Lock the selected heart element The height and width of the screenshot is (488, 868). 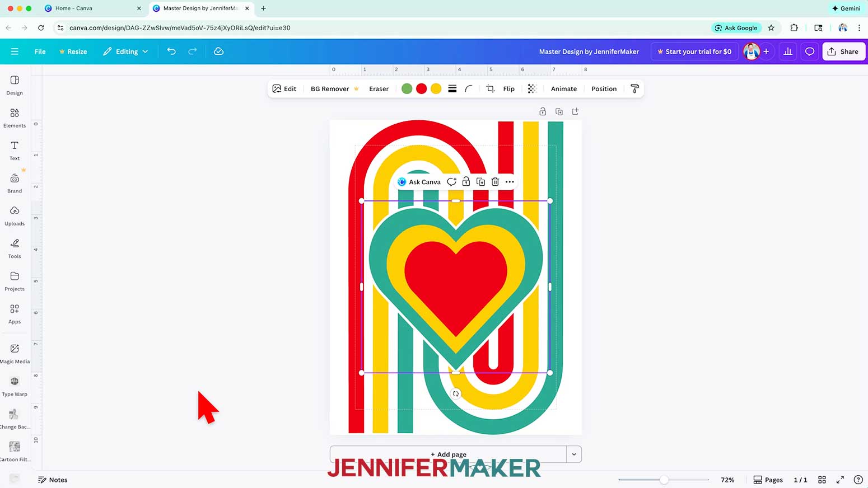466,182
